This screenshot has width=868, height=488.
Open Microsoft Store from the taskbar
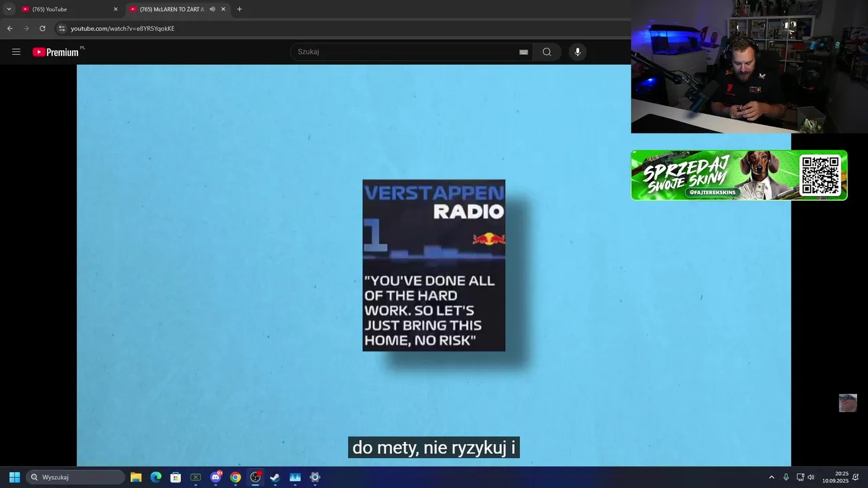pos(176,477)
